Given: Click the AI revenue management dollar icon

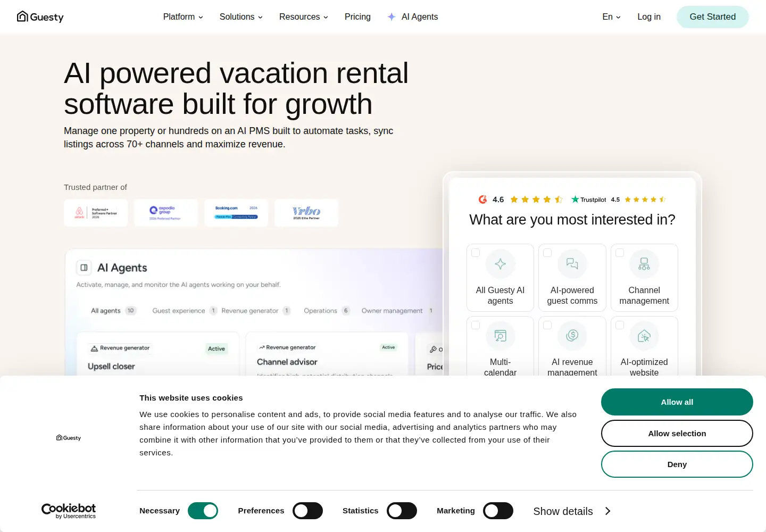Looking at the screenshot, I should [572, 336].
